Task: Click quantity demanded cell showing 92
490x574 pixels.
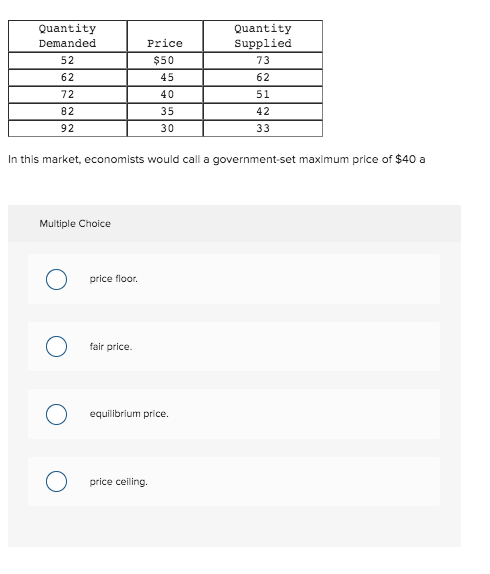Action: tap(68, 128)
